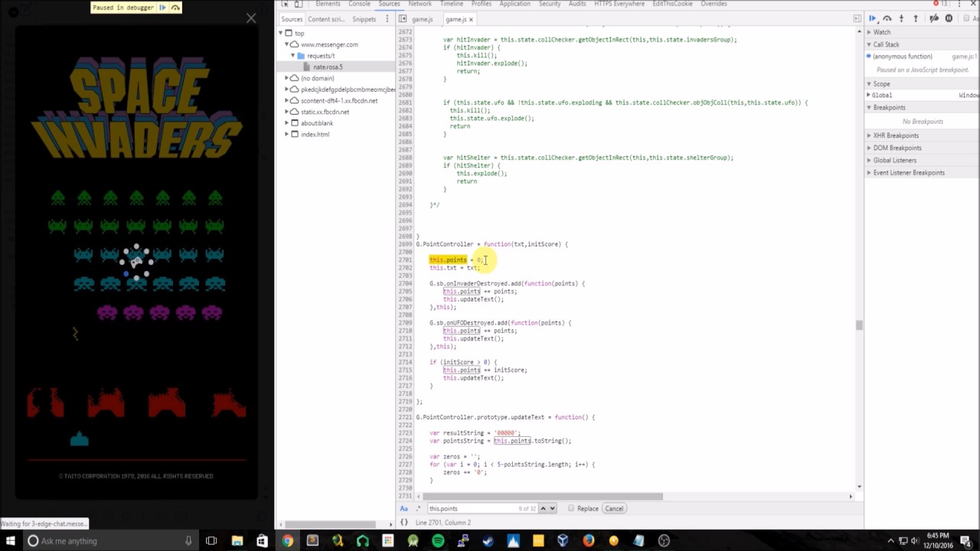Toggle device toolbar icon
The width and height of the screenshot is (980, 551).
(300, 4)
